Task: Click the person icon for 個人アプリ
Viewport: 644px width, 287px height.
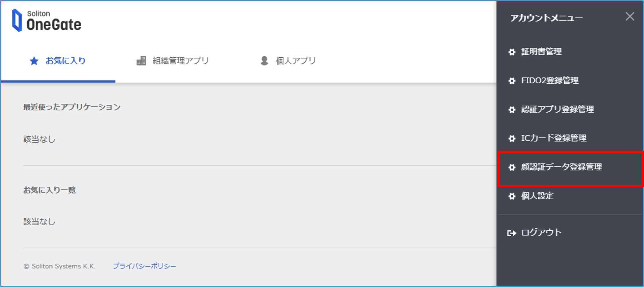Action: tap(264, 61)
